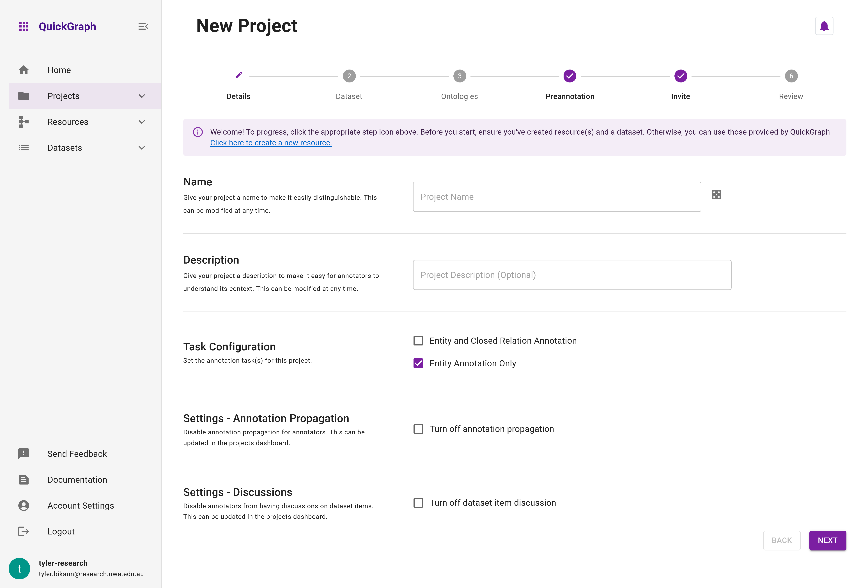The image size is (868, 588).
Task: Open Send Feedback from the sidebar
Action: (x=77, y=454)
